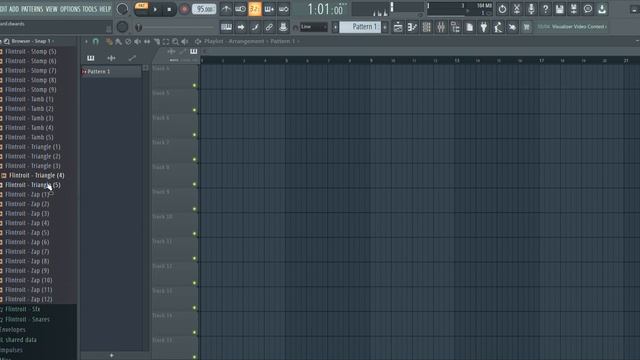Click the render/export audio icon
640x360 pixels.
(x=573, y=9)
